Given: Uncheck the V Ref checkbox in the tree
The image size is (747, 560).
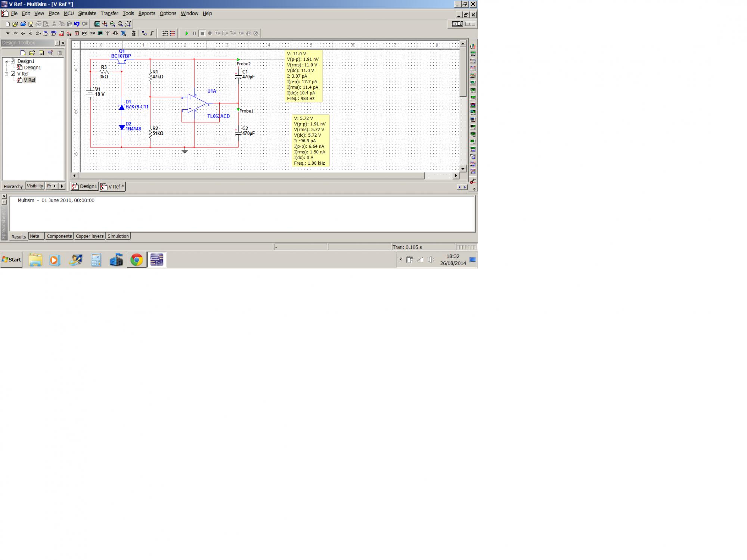Looking at the screenshot, I should [13, 74].
